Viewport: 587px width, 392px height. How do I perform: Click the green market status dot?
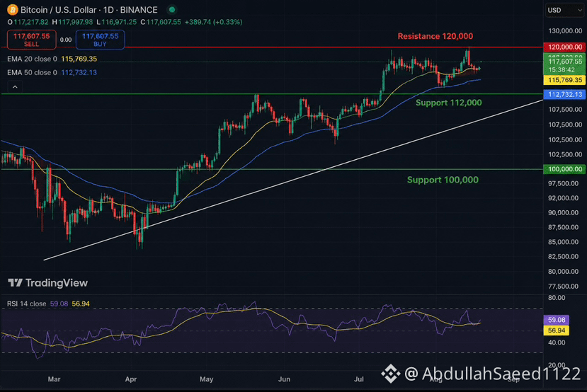click(172, 10)
